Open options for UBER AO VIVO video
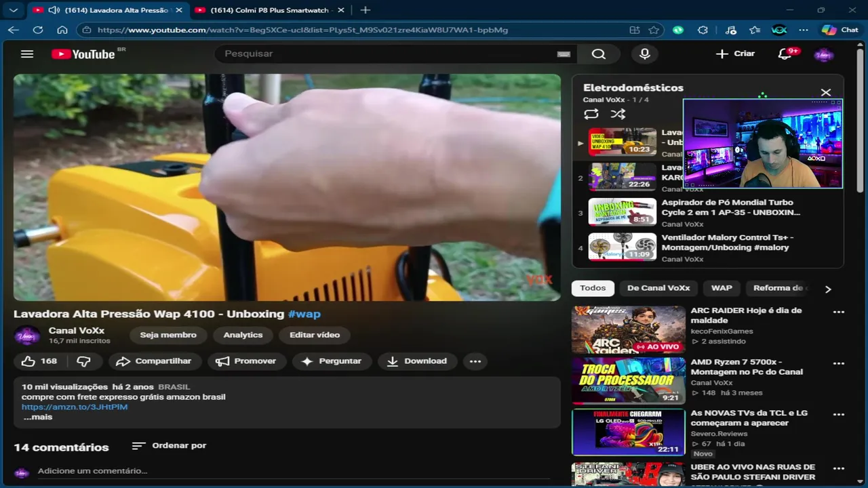This screenshot has height=488, width=868. click(x=839, y=468)
